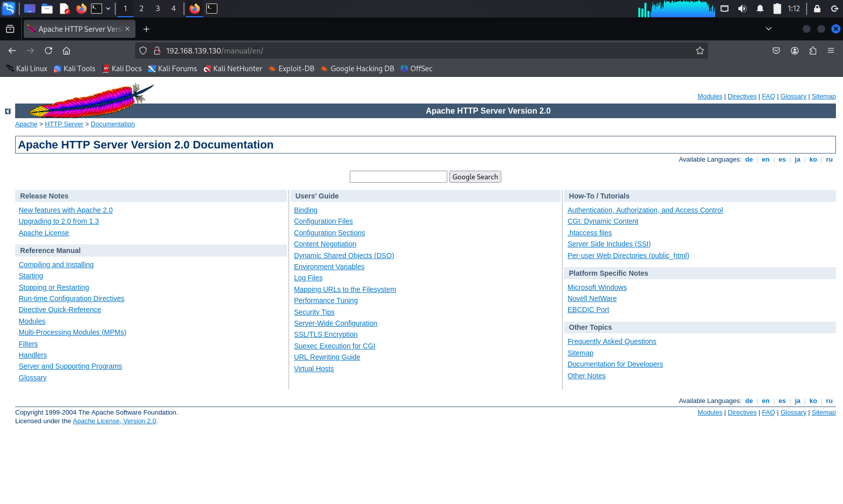Click the running terminal window icon in taskbar
Screen dimensions: 843x504
point(212,9)
